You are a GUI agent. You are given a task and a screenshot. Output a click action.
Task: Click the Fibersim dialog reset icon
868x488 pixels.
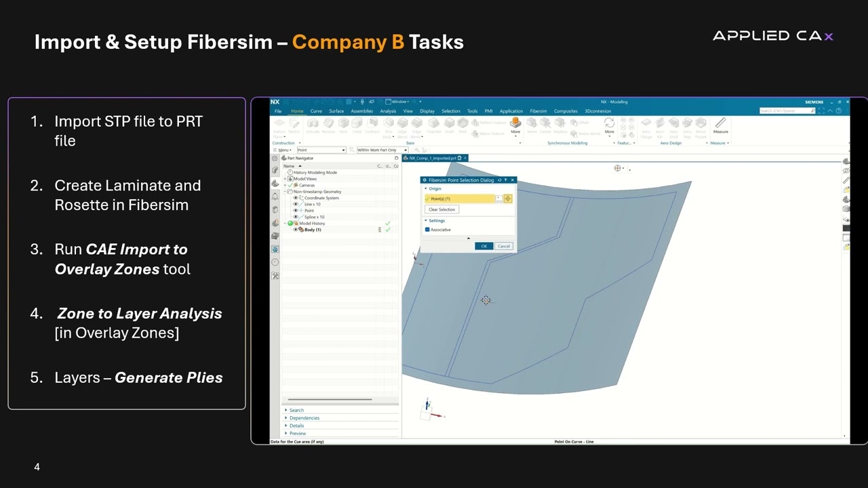(x=500, y=180)
